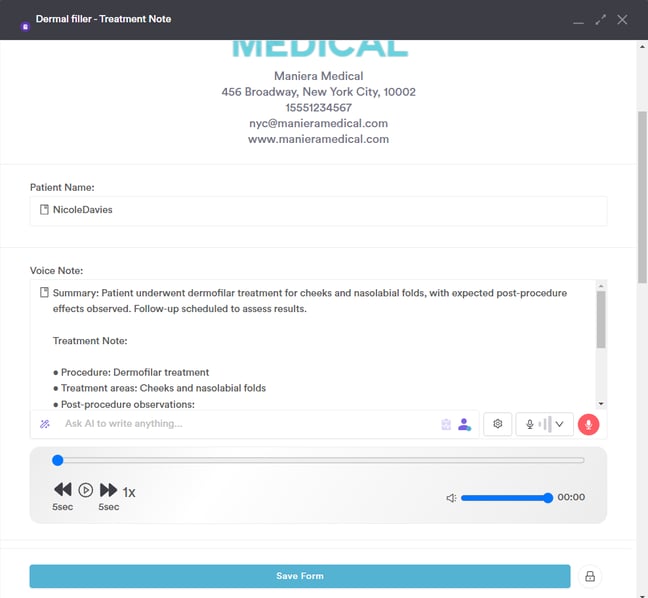Screen dimensions: 648x598
Task: Mute audio with the speaker icon
Action: coord(451,498)
